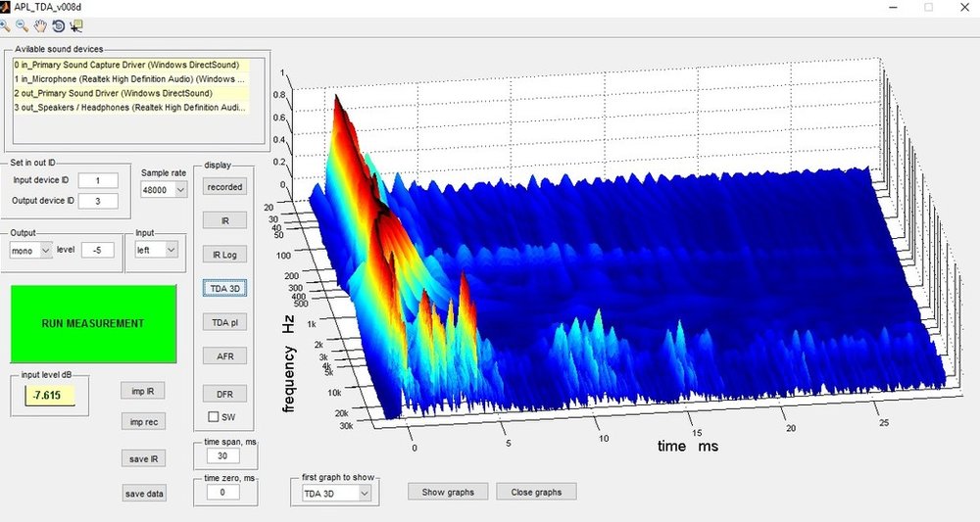This screenshot has width=980, height=522.
Task: Click the green RUN MEASUREMENT button
Action: click(x=93, y=323)
